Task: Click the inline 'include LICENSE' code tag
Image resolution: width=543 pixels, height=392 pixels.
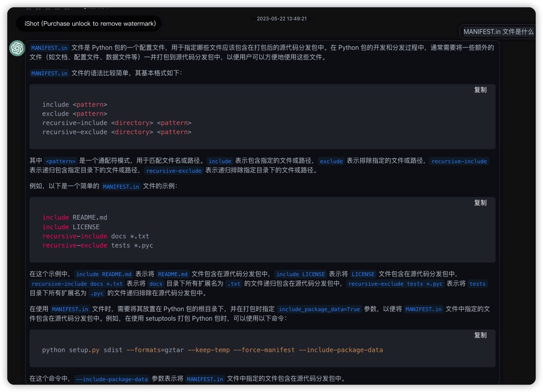Action: (300, 274)
